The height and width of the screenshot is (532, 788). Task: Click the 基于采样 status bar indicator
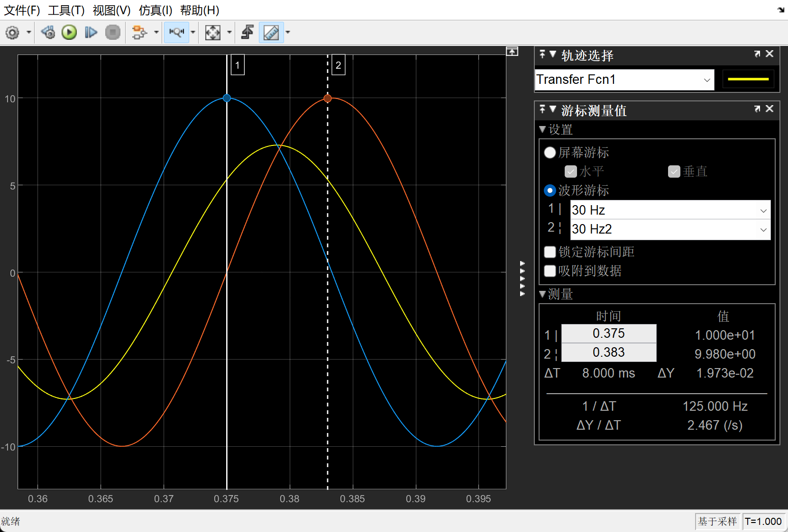click(717, 522)
